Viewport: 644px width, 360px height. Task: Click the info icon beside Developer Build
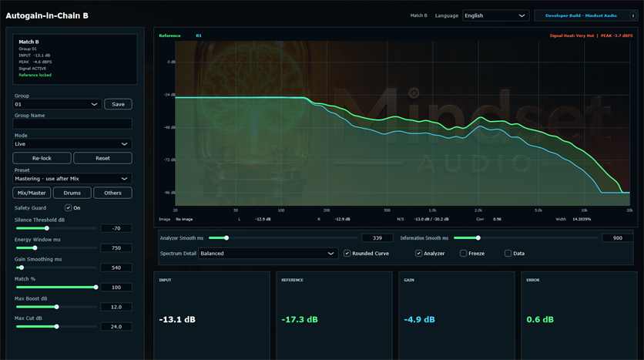click(x=633, y=15)
